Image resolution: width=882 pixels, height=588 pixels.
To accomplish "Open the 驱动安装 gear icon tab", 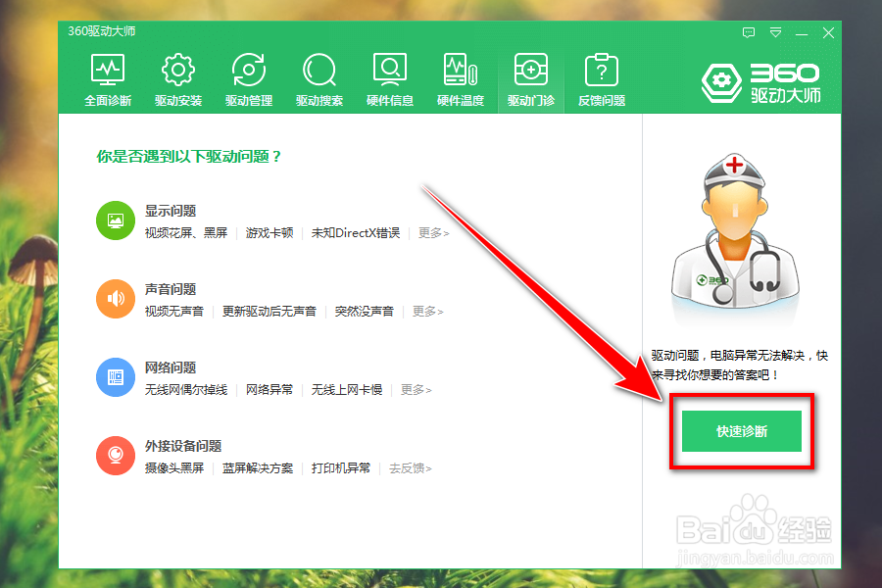I will pyautogui.click(x=178, y=80).
